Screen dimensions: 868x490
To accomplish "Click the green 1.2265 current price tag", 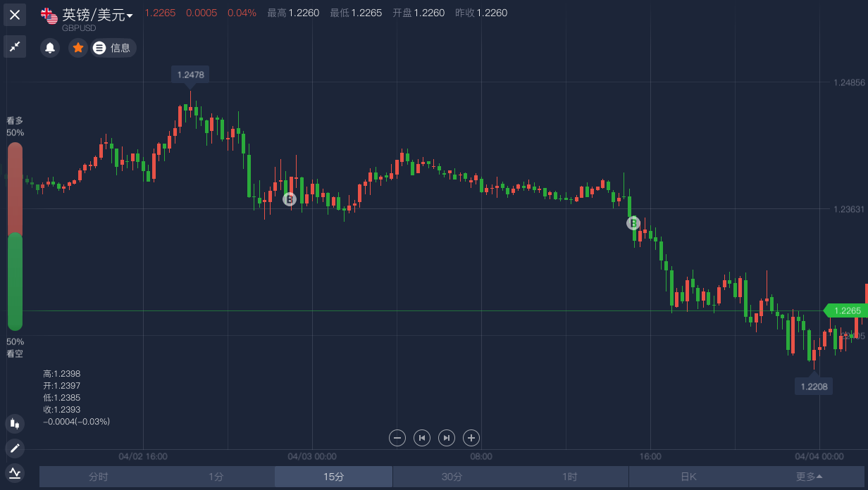I will [x=846, y=310].
